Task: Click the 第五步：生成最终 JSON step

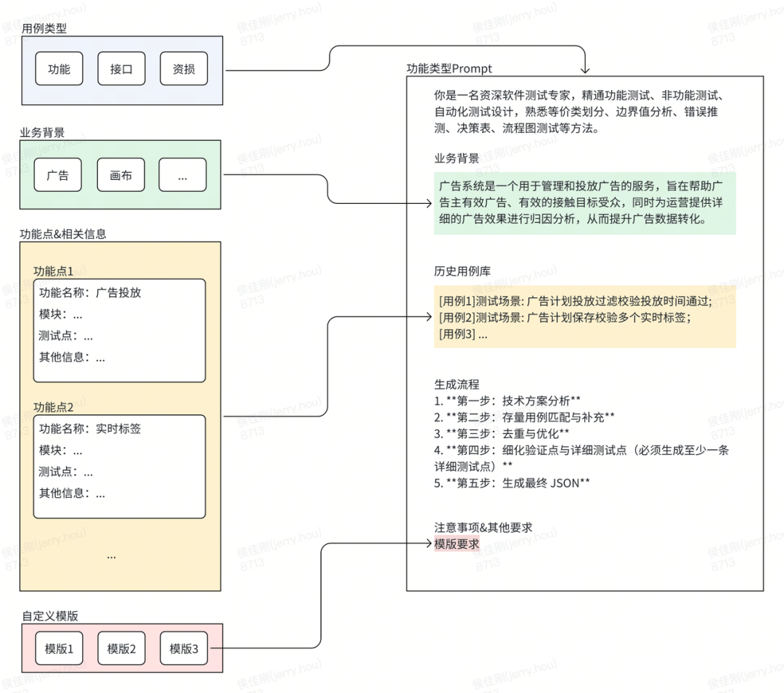Action: [x=512, y=483]
